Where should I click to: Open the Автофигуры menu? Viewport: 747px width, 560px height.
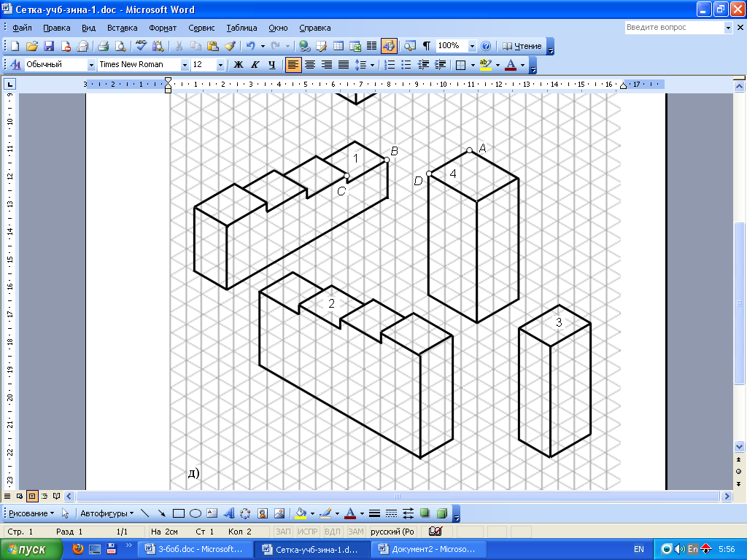coord(107,513)
